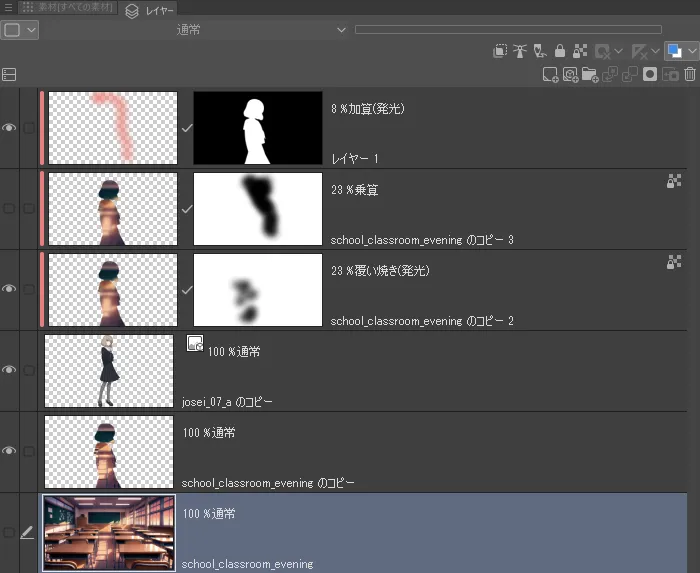
Task: Click the New Layer Folder icon
Action: tap(590, 75)
